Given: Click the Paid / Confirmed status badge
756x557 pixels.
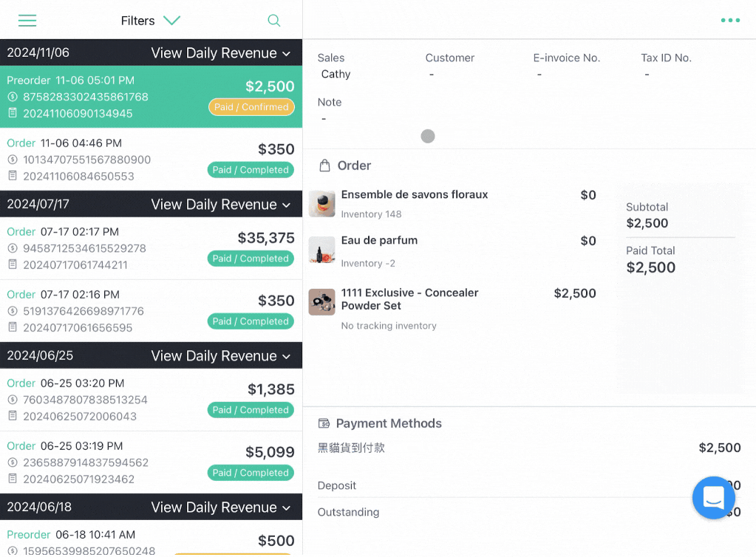Looking at the screenshot, I should [251, 107].
